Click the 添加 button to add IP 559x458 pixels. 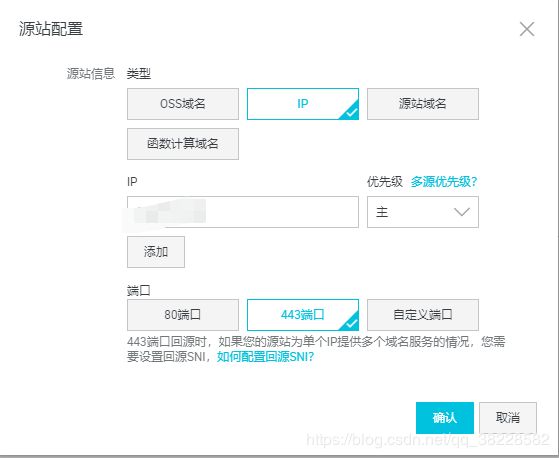(156, 252)
